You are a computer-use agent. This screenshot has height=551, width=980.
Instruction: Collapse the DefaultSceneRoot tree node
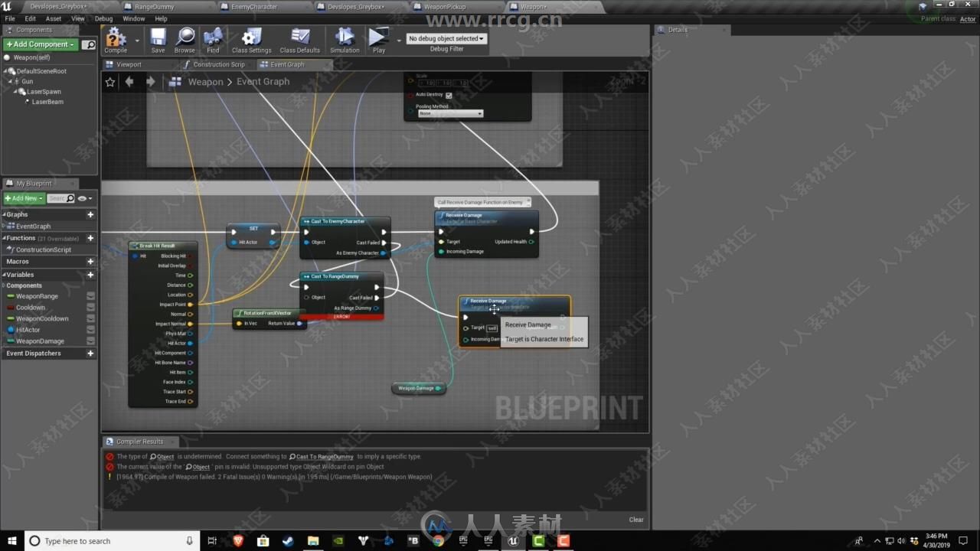pos(6,71)
